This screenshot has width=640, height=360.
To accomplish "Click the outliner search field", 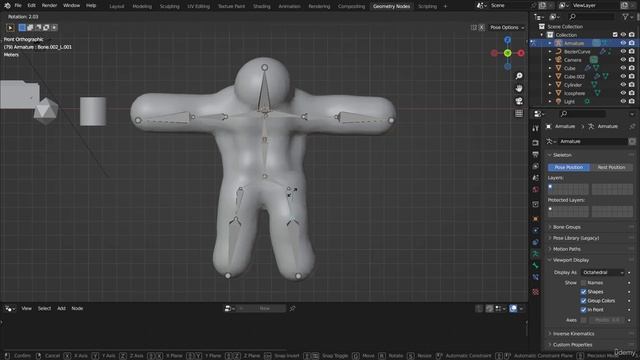I will click(x=591, y=17).
